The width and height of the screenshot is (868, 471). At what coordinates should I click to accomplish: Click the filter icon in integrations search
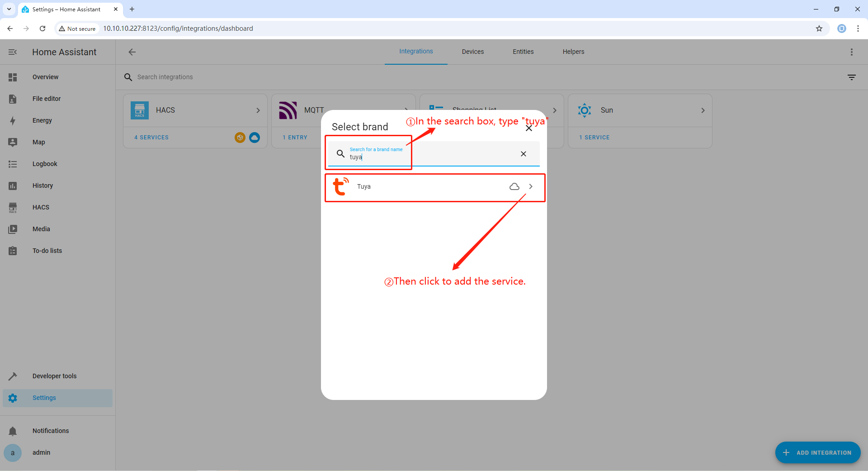tap(851, 77)
